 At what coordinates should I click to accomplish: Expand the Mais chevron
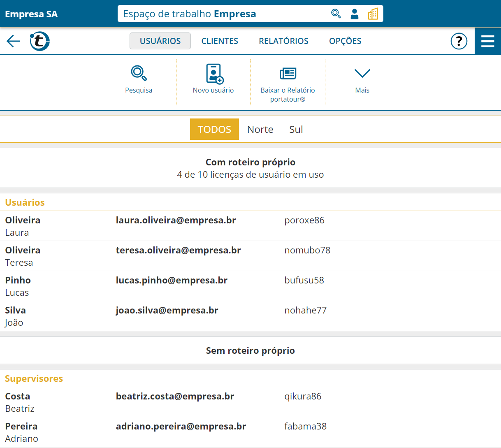click(362, 73)
